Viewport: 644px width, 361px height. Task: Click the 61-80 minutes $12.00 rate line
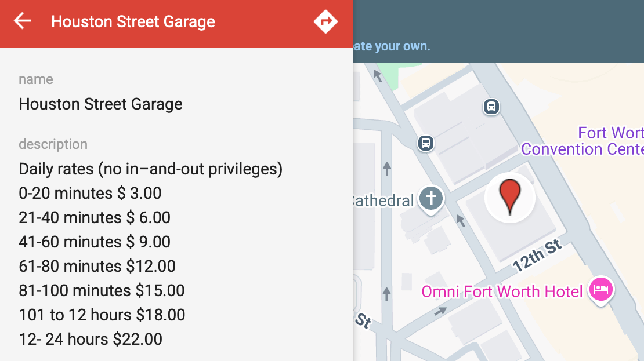(97, 266)
